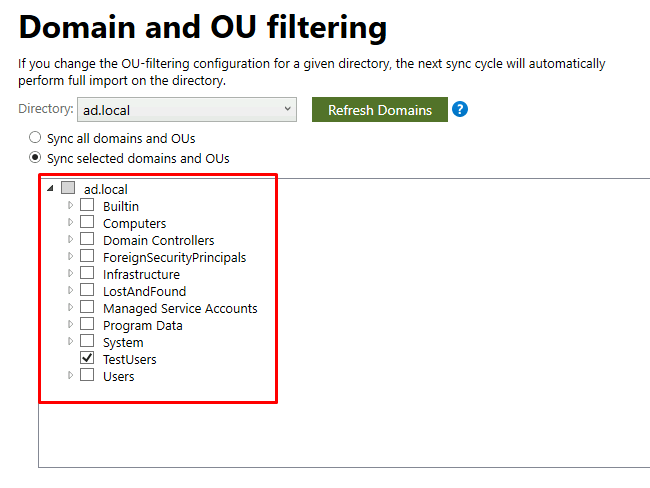
Task: Select 'Sync selected domains and OUs' option
Action: pyautogui.click(x=36, y=158)
